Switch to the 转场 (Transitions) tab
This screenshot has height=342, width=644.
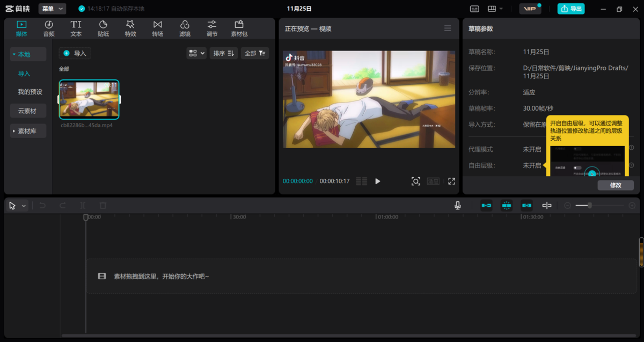click(157, 28)
